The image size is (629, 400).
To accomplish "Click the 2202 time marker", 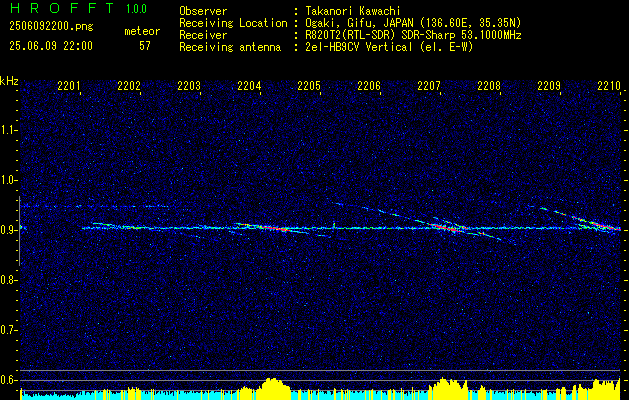I will (x=129, y=86).
